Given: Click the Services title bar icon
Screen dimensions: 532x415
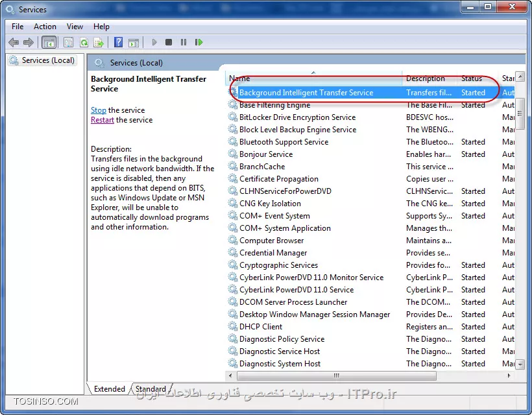Looking at the screenshot, I should (10, 10).
